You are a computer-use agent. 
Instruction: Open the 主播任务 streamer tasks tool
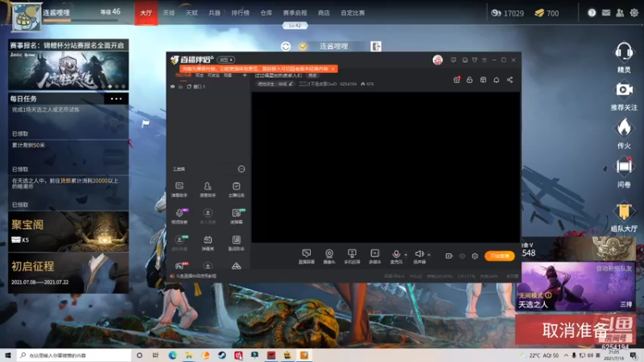click(236, 189)
